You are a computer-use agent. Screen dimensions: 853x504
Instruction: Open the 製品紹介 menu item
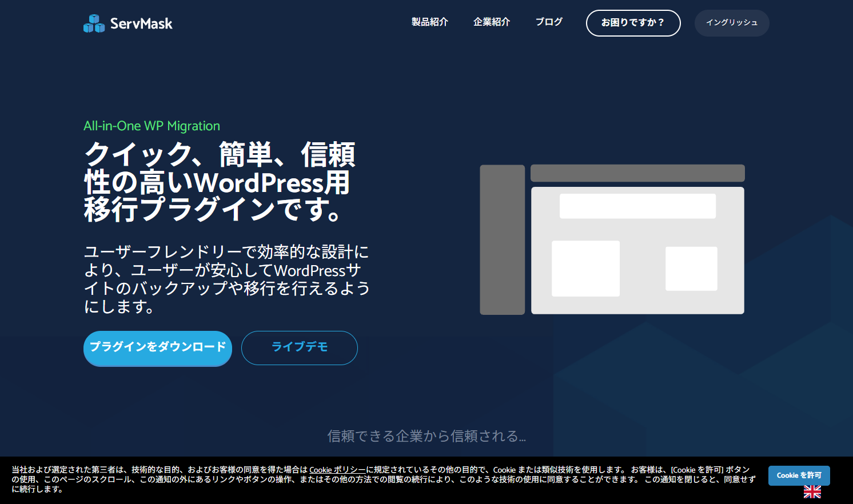(430, 22)
